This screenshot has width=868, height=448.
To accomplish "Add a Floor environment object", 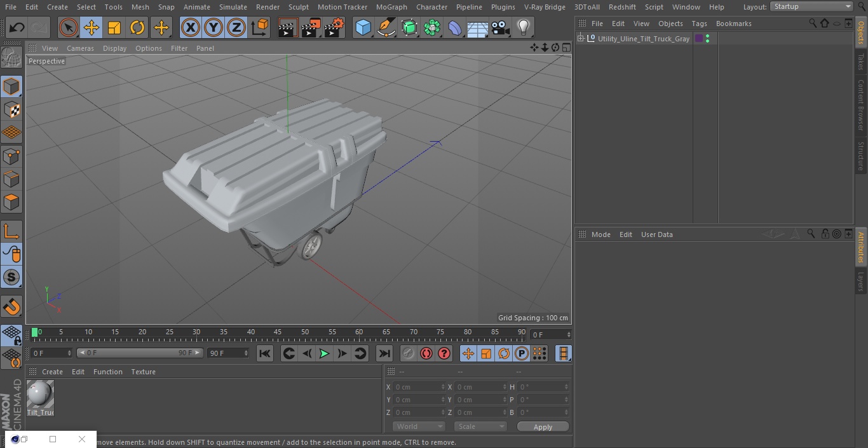I will [478, 27].
